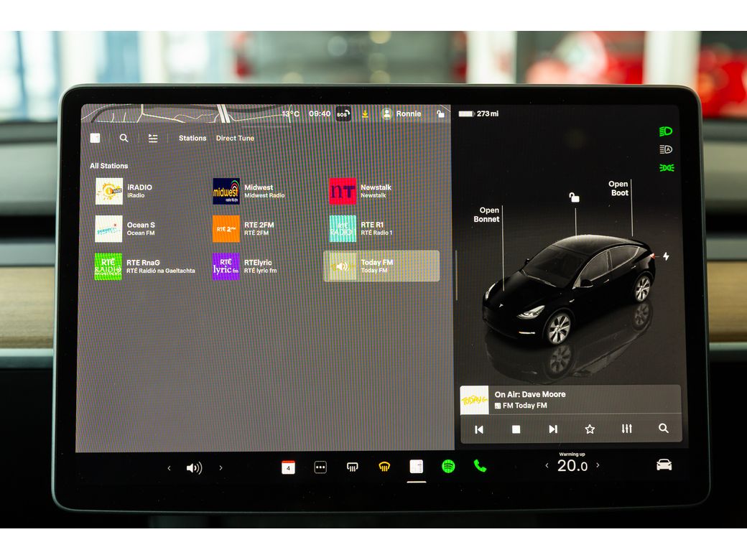Toggle the car lock icon above roof
Image resolution: width=747 pixels, height=560 pixels.
coord(574,197)
